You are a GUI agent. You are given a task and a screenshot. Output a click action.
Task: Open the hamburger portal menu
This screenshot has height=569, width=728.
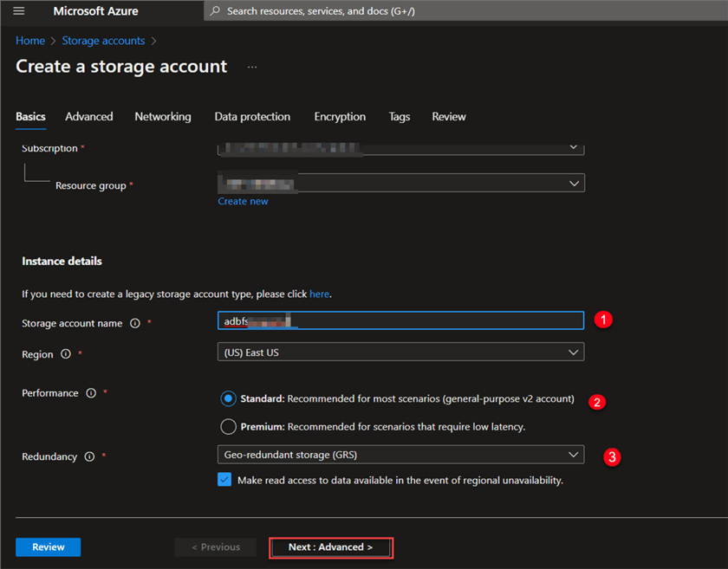(19, 11)
